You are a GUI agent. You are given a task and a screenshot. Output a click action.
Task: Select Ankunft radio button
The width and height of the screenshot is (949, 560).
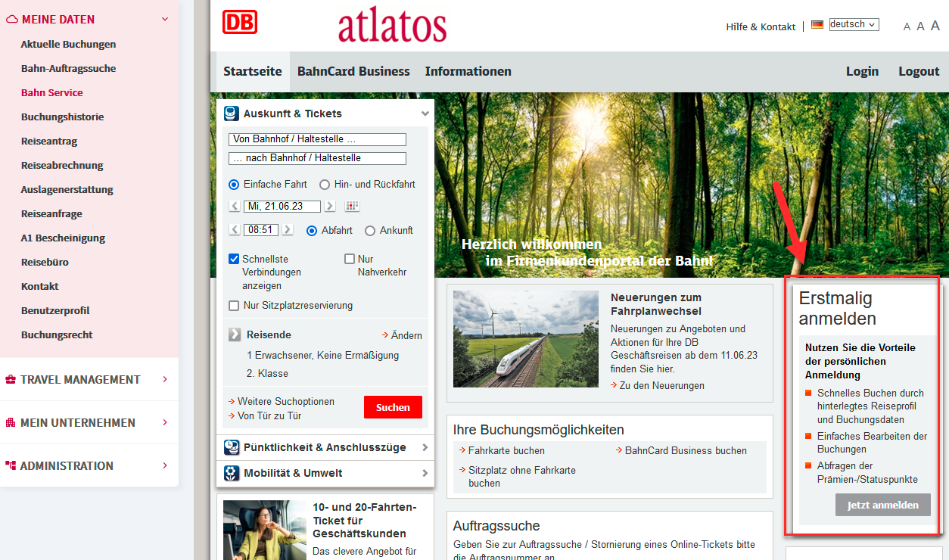pos(370,231)
